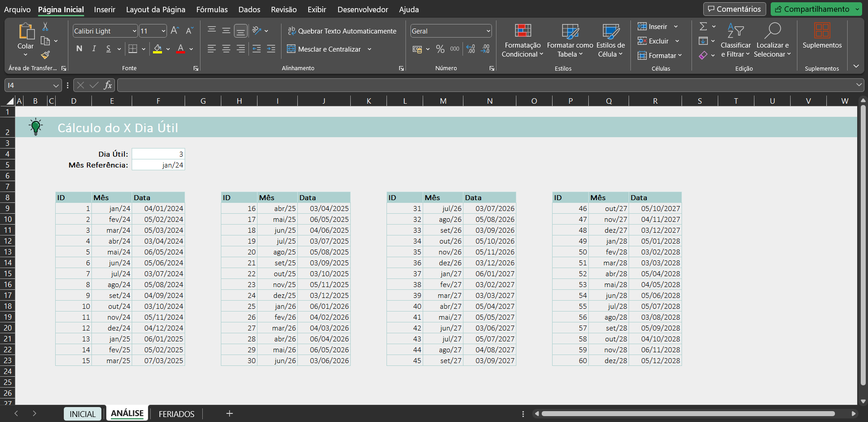Expand the Name Box dropdown arrow
This screenshot has height=422, width=868.
tap(56, 86)
